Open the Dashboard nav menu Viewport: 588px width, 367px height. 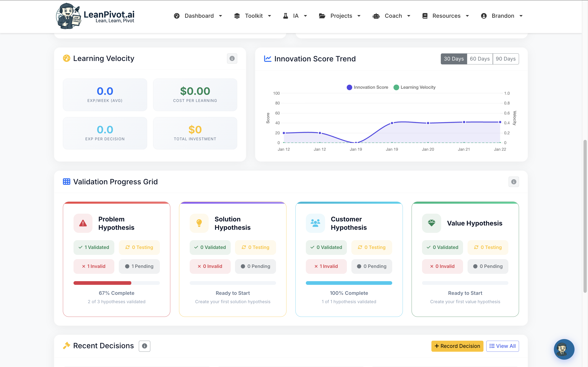(x=198, y=16)
